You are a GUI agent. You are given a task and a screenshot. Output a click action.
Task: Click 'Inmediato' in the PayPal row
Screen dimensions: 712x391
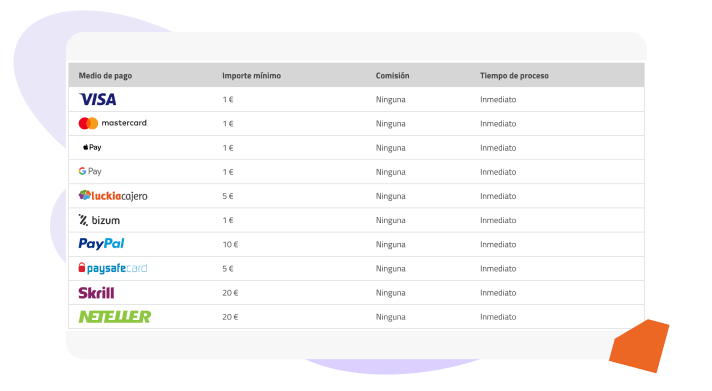498,244
